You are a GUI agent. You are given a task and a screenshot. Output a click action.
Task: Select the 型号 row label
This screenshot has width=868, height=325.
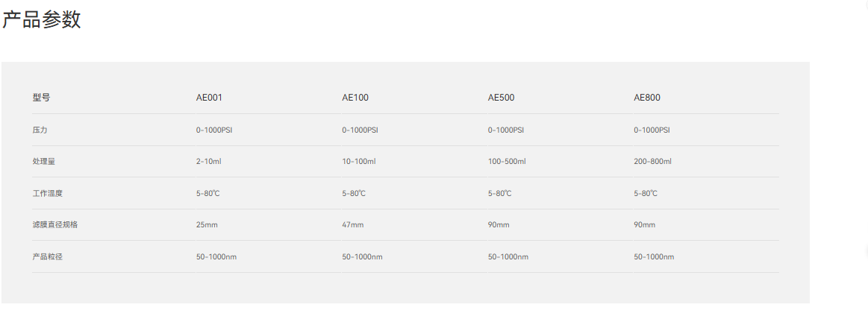41,98
